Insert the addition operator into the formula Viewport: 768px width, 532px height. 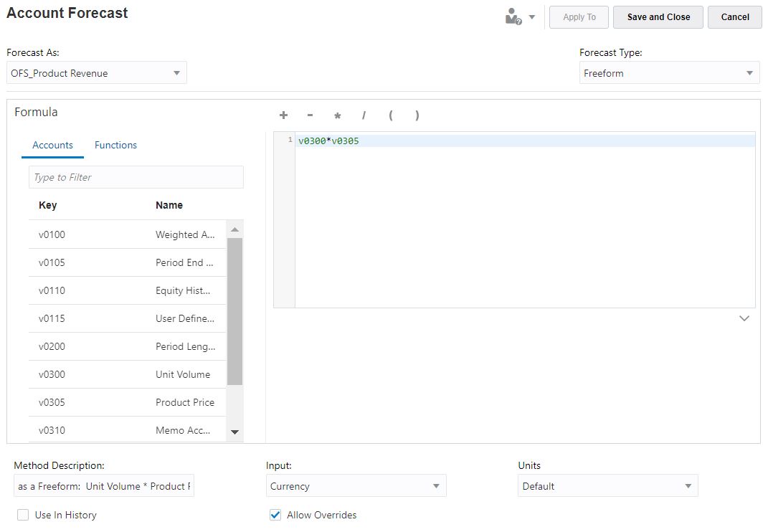point(283,115)
